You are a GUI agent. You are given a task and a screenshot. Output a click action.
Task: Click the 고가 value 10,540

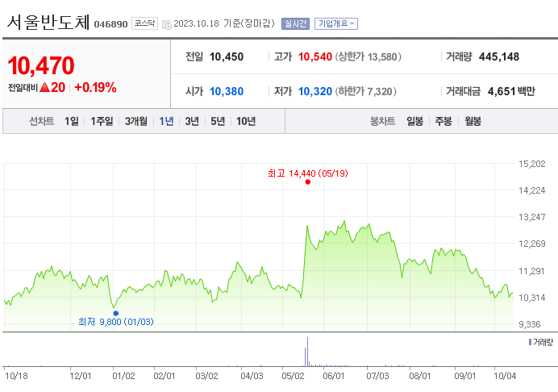(x=315, y=56)
